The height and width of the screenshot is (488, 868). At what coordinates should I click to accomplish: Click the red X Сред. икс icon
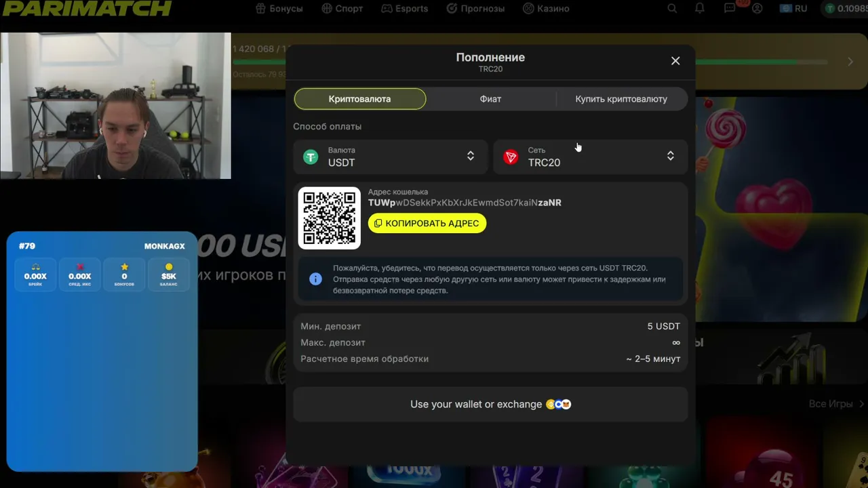point(80,267)
